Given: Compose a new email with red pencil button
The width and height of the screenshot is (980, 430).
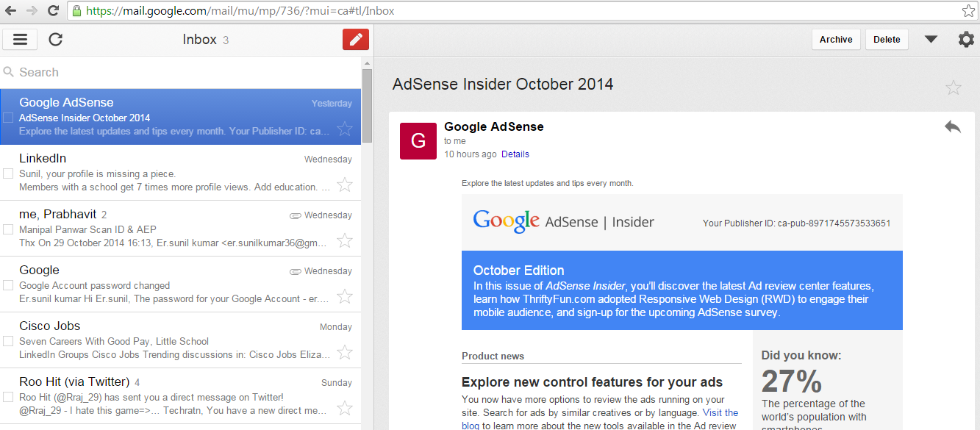Looking at the screenshot, I should point(356,40).
